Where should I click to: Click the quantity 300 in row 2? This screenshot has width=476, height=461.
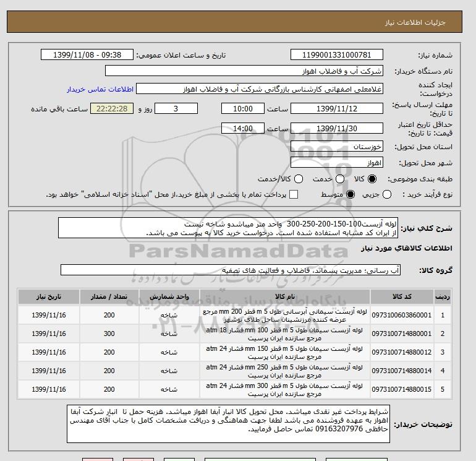point(109,334)
